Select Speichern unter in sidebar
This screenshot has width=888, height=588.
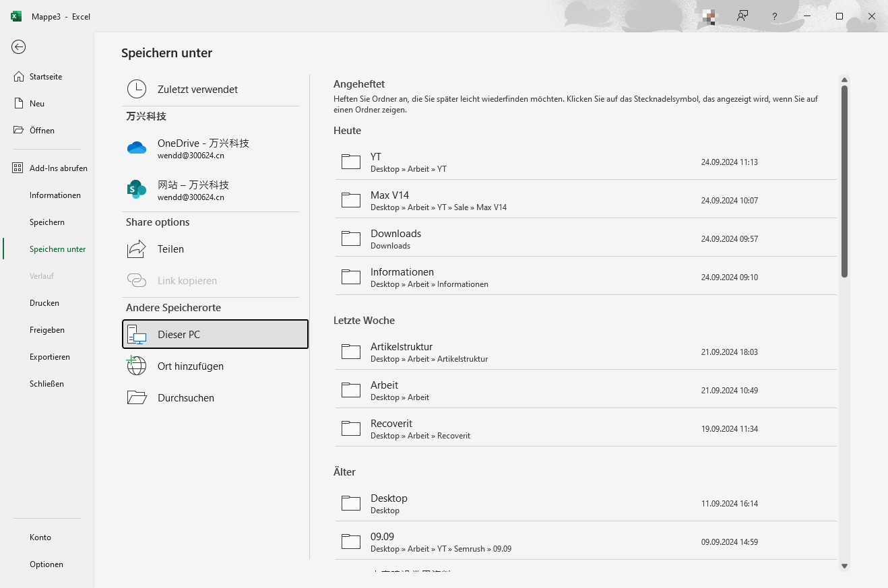click(58, 249)
